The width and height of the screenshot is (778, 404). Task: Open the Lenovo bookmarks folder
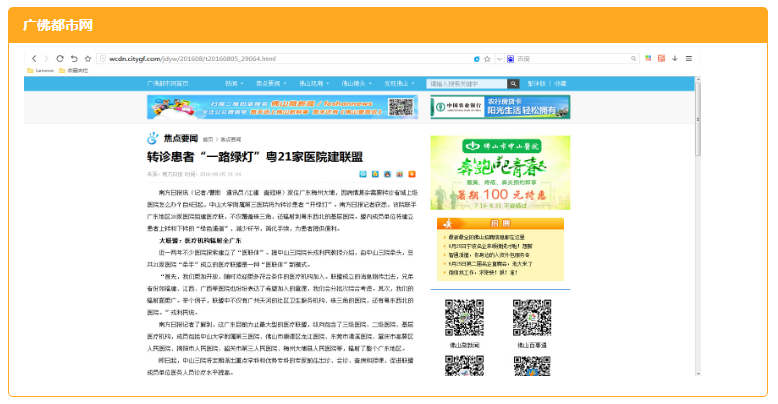point(40,70)
